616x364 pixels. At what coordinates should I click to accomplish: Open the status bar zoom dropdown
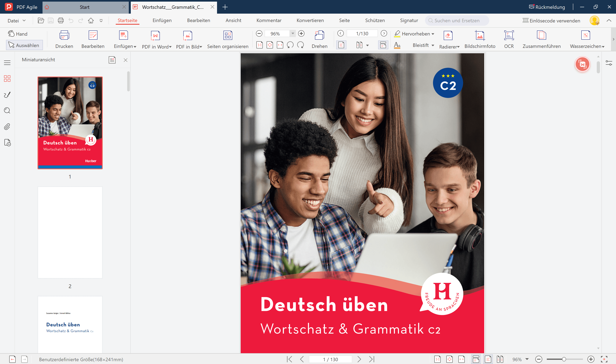click(x=527, y=359)
